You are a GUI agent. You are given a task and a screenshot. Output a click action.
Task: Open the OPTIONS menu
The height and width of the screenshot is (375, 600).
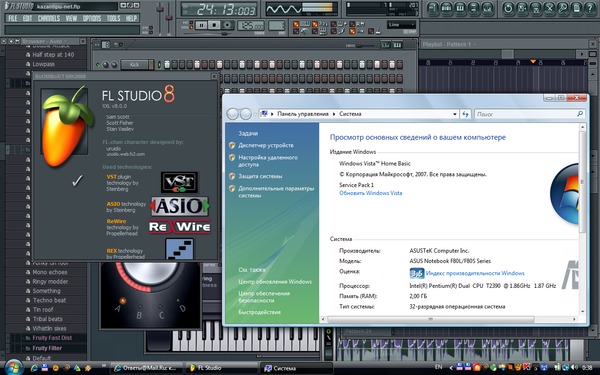click(x=92, y=18)
